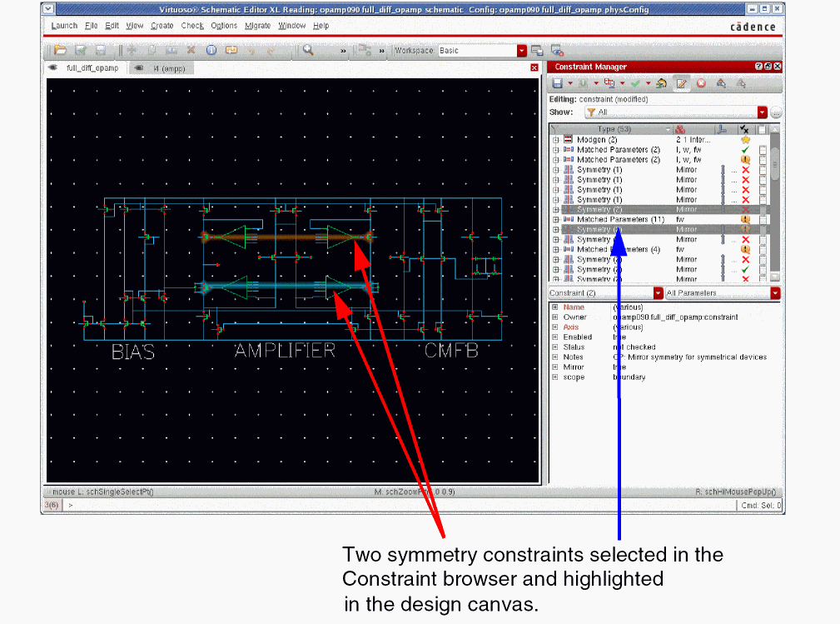The height and width of the screenshot is (624, 840).
Task: Expand the Notes property row
Action: [x=555, y=357]
